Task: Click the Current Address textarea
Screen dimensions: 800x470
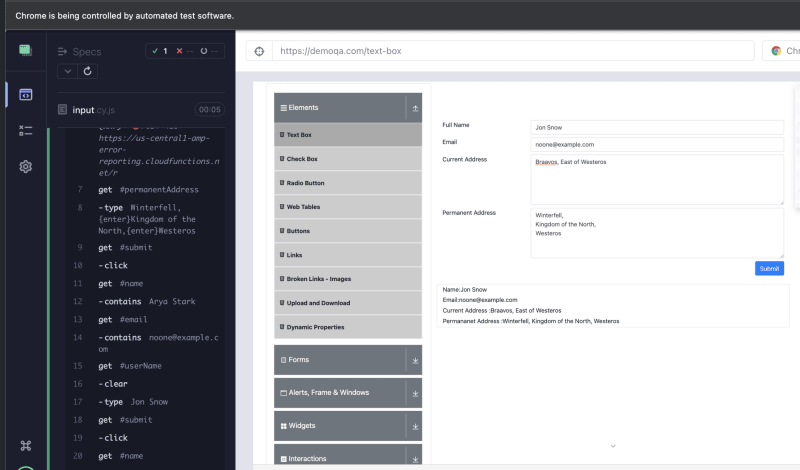Action: pos(657,179)
